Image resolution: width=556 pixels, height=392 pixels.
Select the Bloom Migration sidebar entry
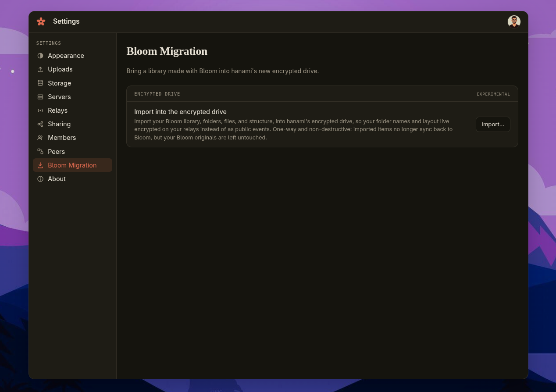pyautogui.click(x=72, y=165)
